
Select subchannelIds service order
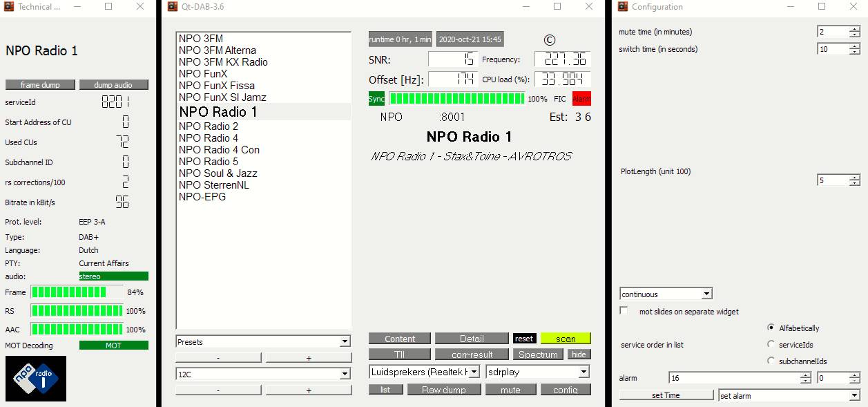(771, 360)
